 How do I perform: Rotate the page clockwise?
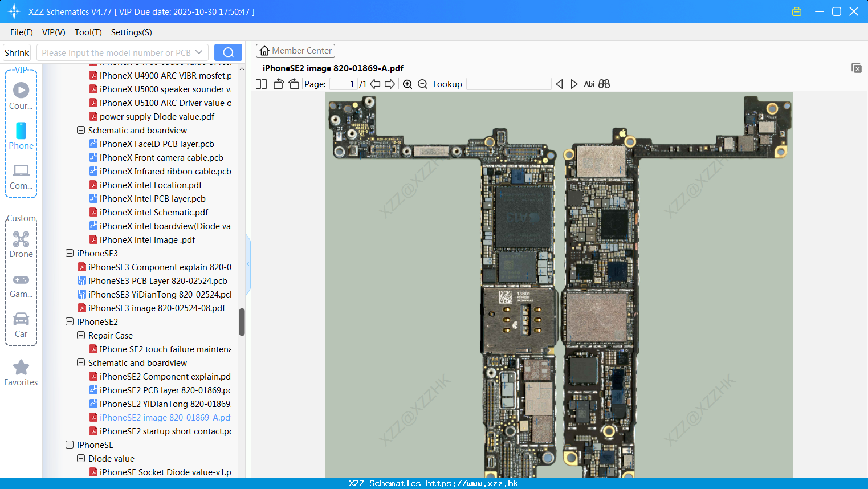(x=294, y=84)
